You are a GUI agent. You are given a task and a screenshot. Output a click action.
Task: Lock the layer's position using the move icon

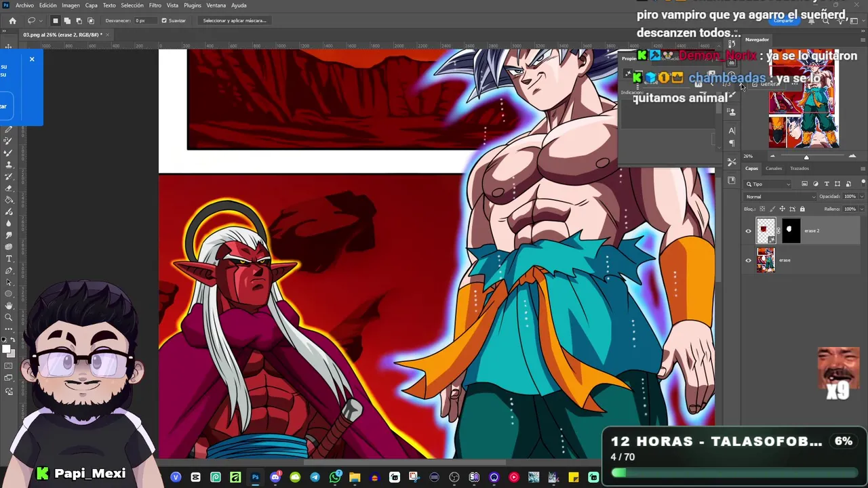[783, 209]
